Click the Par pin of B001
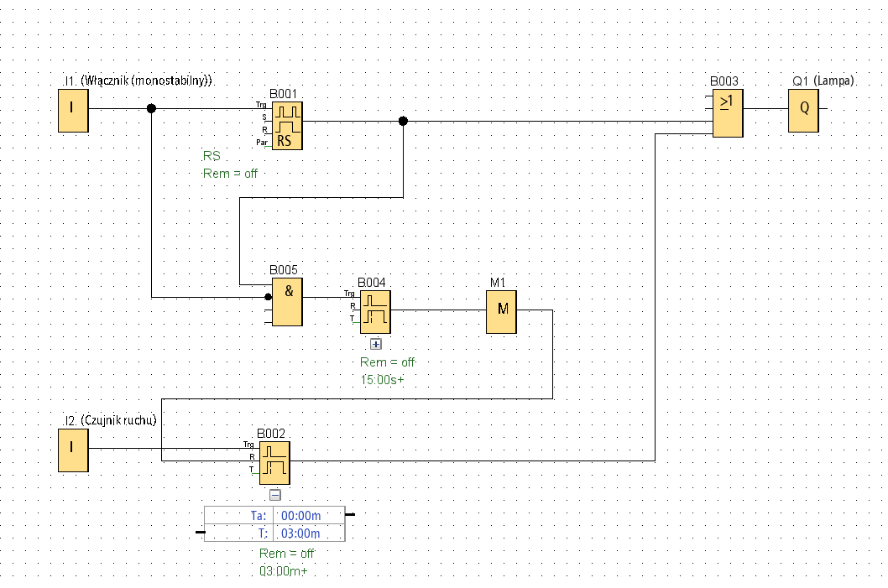Image resolution: width=888 pixels, height=588 pixels. tap(261, 143)
